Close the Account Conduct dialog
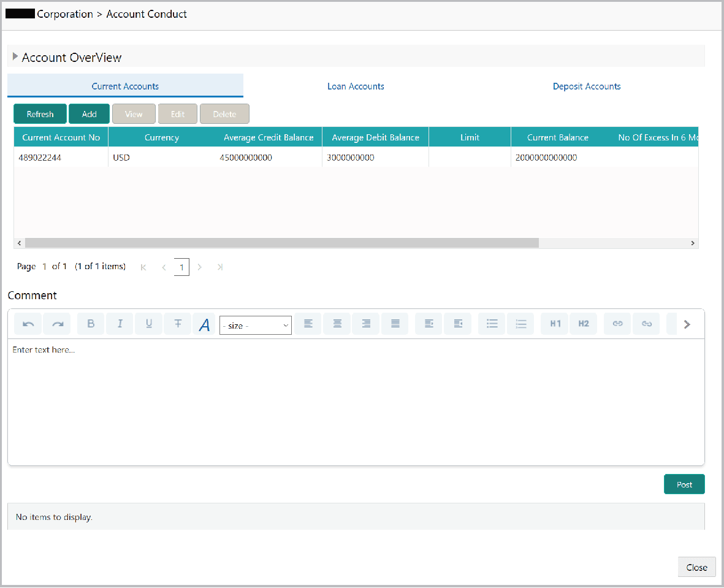 [x=696, y=567]
